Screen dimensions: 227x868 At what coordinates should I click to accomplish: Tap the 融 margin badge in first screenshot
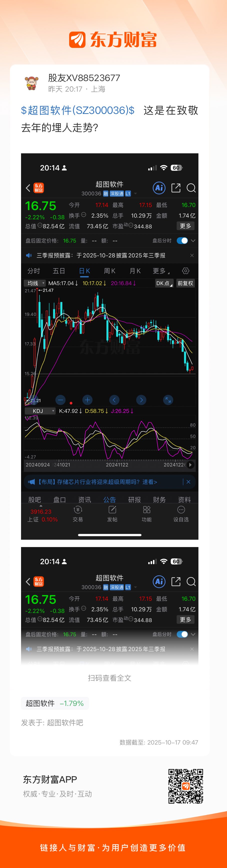(105, 193)
